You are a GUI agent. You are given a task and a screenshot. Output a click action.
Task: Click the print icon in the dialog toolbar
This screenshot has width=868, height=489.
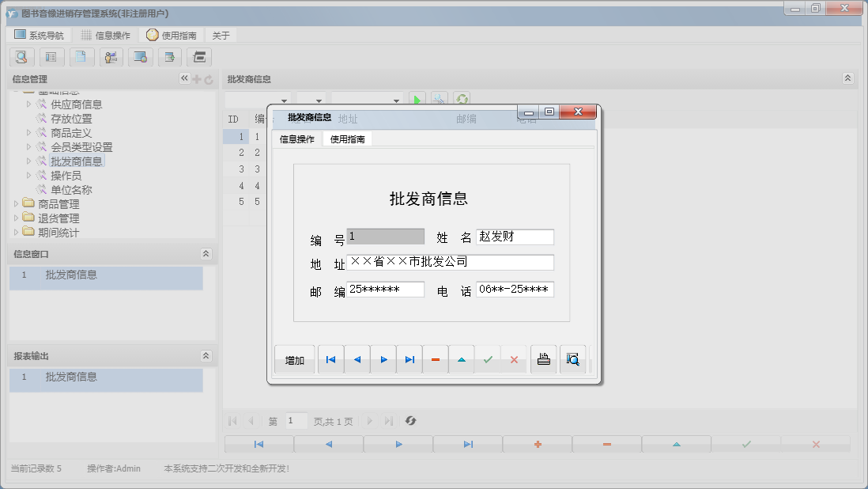pos(543,360)
